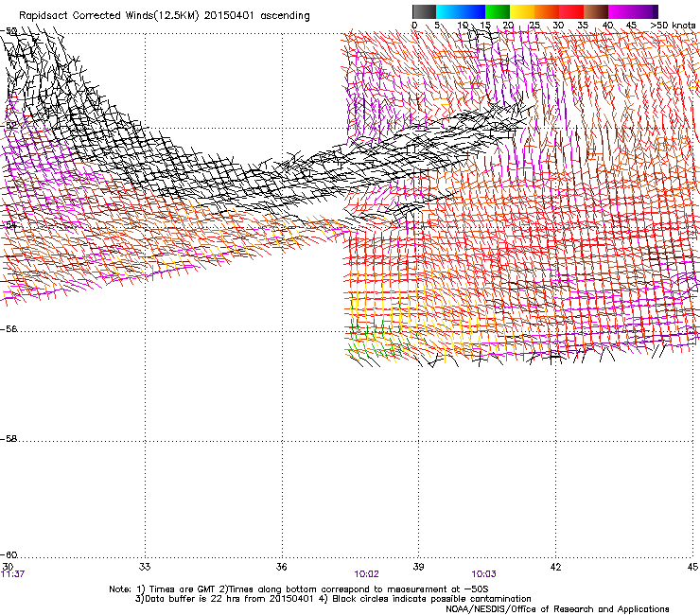Click the longitude label 45
Viewport: 700px width, 615px height.
pyautogui.click(x=692, y=567)
